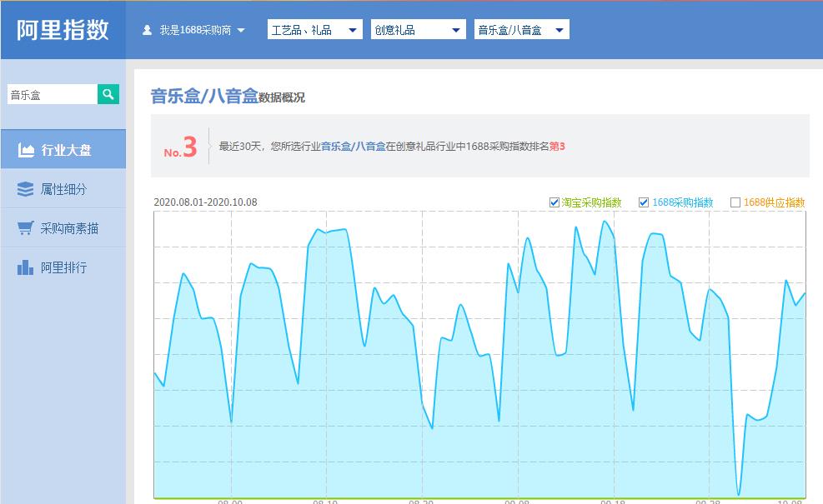The height and width of the screenshot is (504, 823).
Task: Click the 属性细分 stacked-layers icon
Action: (x=25, y=189)
